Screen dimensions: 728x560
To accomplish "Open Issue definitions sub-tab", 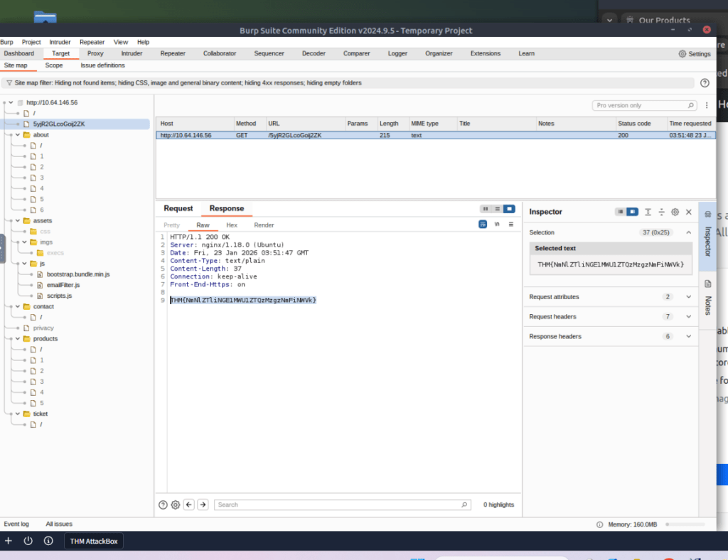I will tap(102, 65).
